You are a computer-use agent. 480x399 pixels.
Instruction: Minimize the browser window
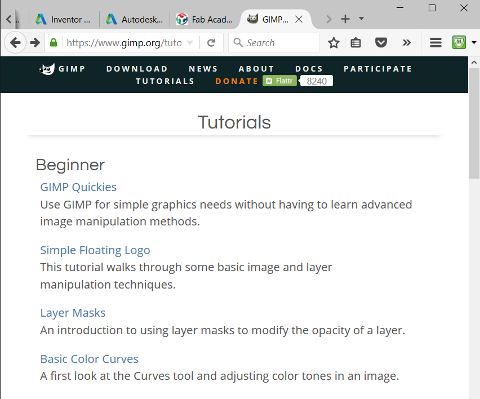(400, 7)
